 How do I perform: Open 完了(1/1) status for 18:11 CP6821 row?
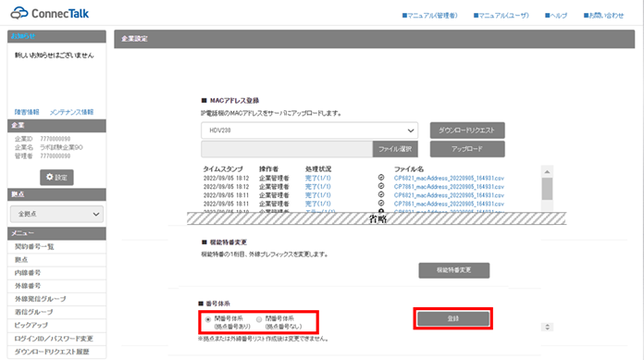click(318, 195)
